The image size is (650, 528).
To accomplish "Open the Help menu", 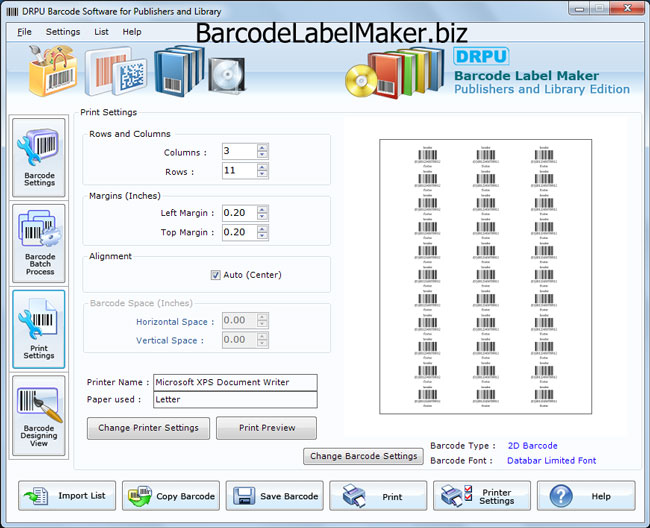I will 132,32.
